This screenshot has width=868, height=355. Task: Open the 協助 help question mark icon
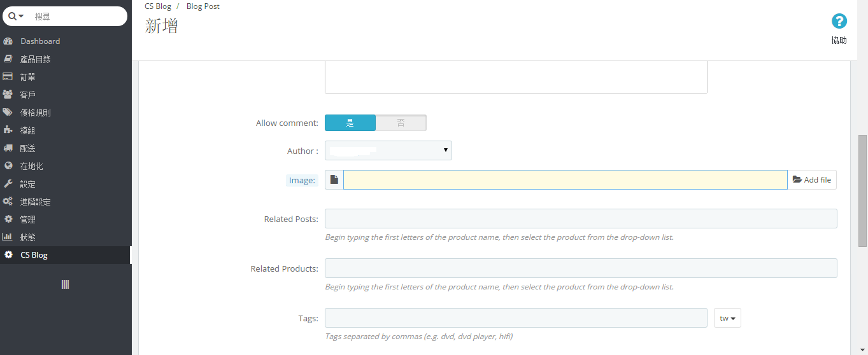coord(839,22)
